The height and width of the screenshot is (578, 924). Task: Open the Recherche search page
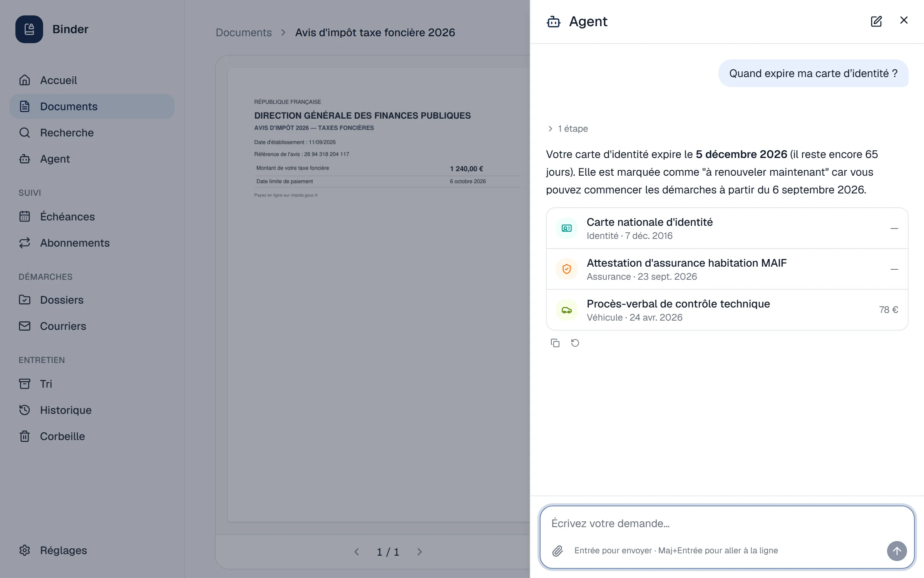click(92, 133)
